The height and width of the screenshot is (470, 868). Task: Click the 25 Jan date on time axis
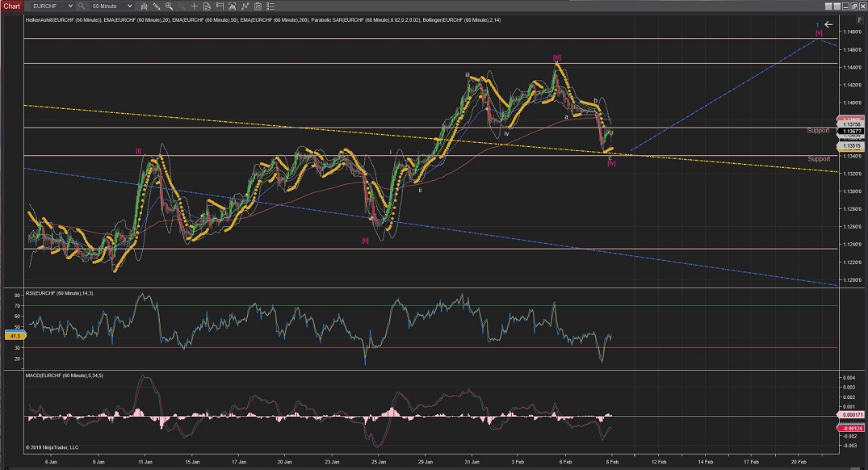click(x=379, y=462)
